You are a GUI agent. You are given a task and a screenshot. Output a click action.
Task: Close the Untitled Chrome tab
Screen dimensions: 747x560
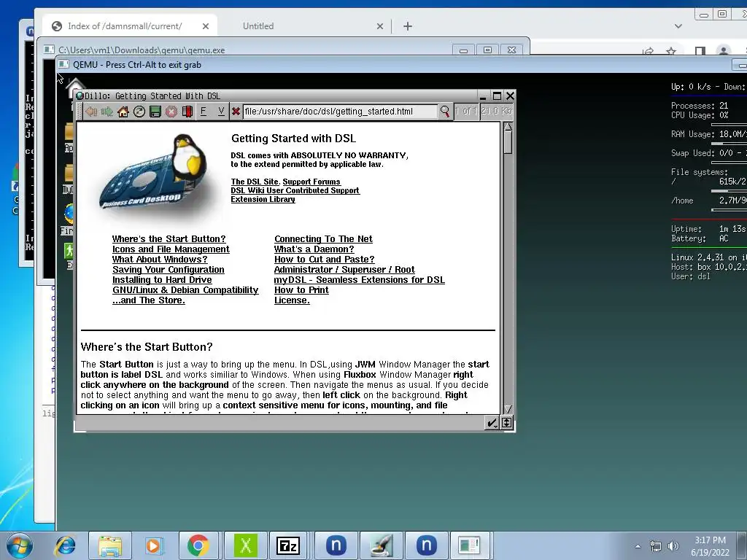[379, 26]
